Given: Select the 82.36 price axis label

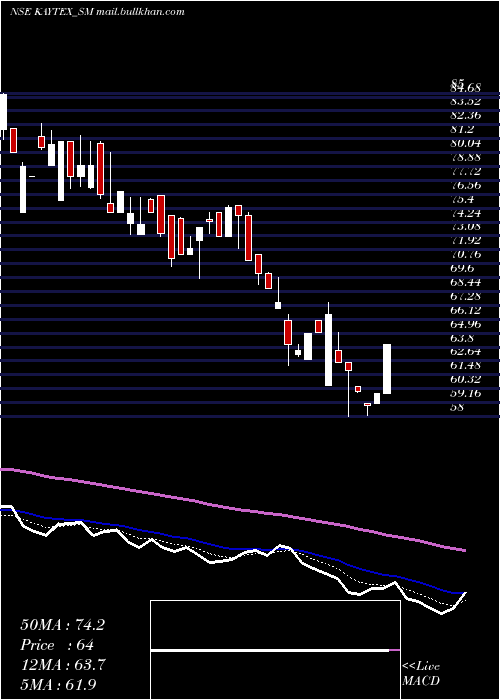Looking at the screenshot, I should point(466,115).
